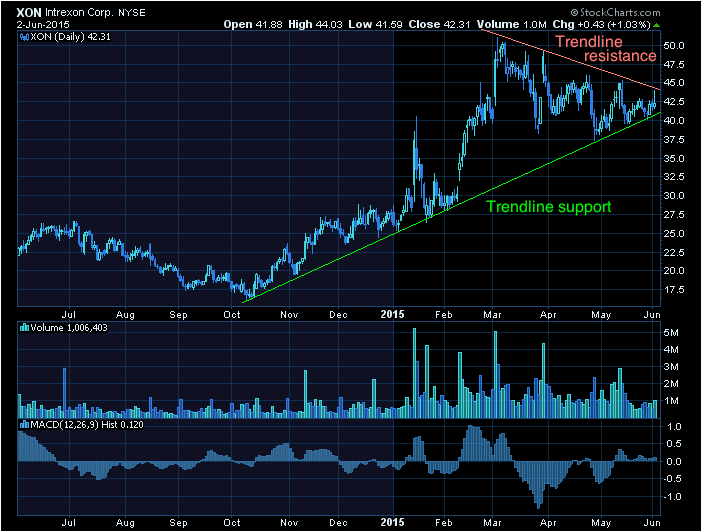Click the 37.5 price axis label
The height and width of the screenshot is (532, 702).
pos(674,140)
